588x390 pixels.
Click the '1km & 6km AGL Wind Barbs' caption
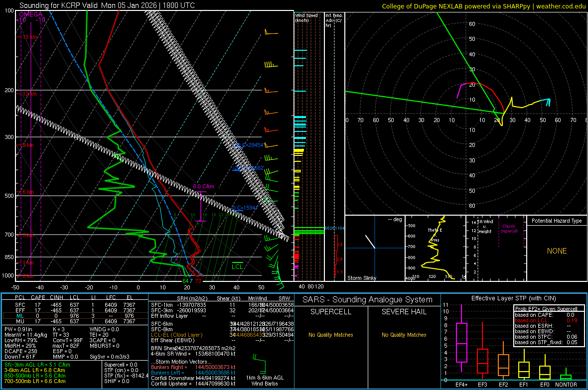265,381
